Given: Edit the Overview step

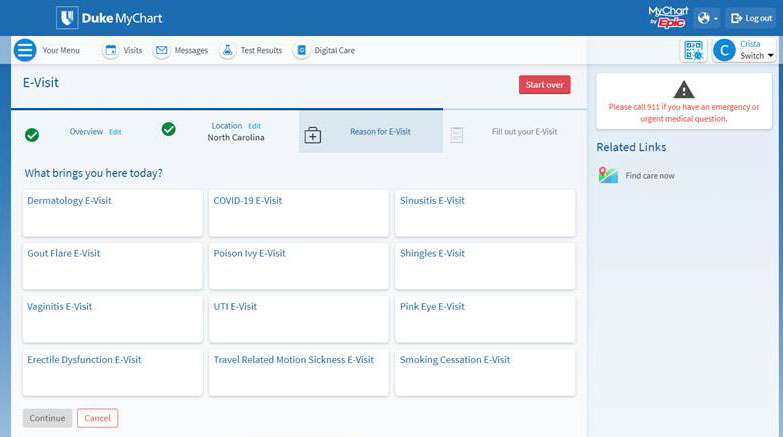Looking at the screenshot, I should point(115,132).
